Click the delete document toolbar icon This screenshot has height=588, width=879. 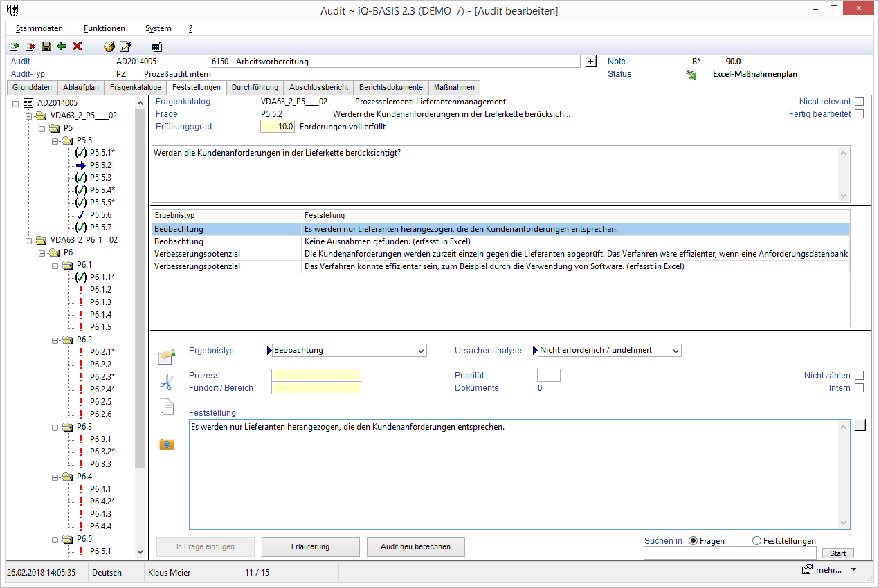click(x=30, y=46)
